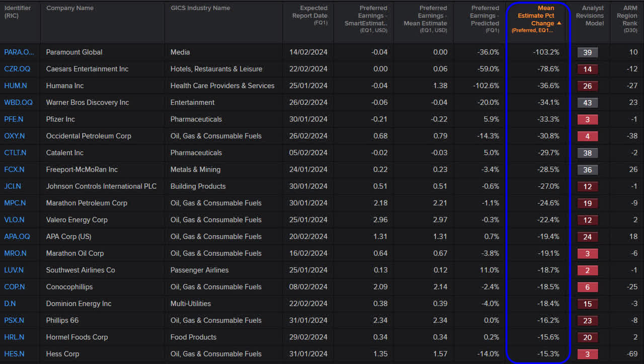644x364 pixels.
Task: Click Southwest Airlines' ARM score badge 2
Action: (587, 270)
